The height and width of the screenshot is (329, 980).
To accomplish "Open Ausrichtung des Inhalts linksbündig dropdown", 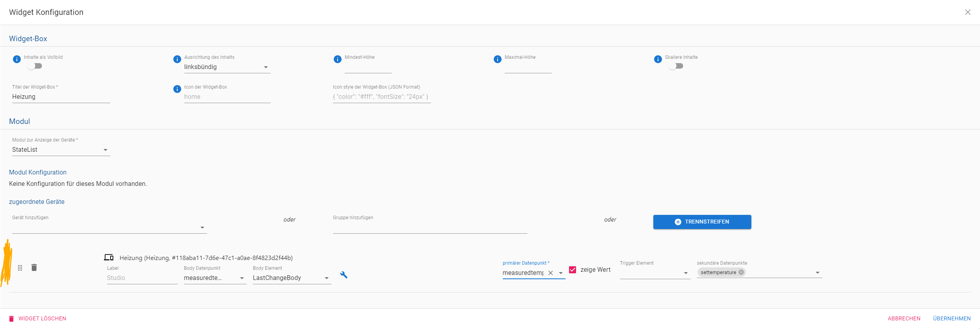I will pyautogui.click(x=227, y=67).
